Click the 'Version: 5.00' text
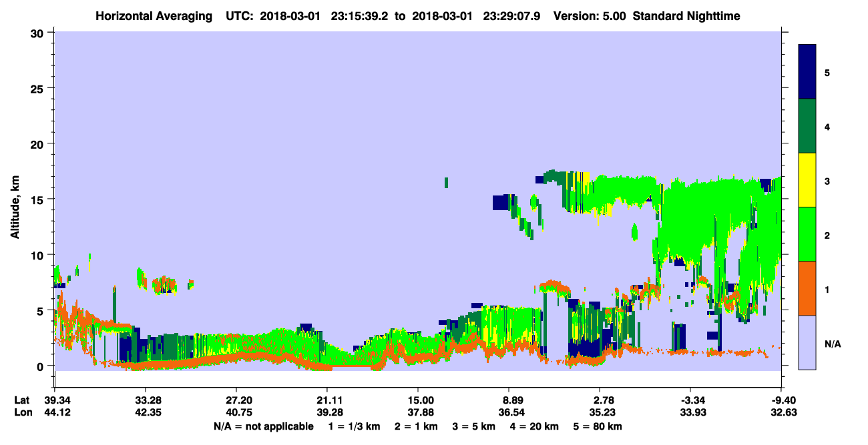Screen dimensions: 868x445 click(589, 15)
